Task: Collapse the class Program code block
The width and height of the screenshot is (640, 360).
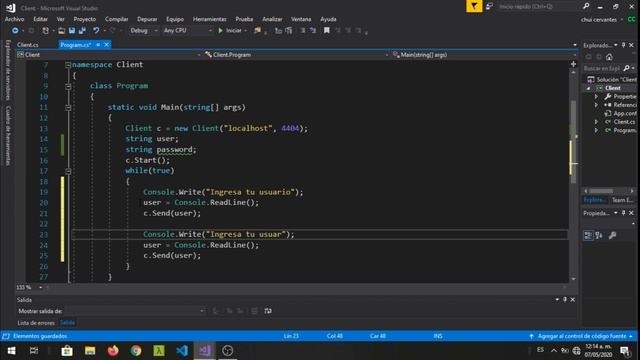Action: point(68,86)
